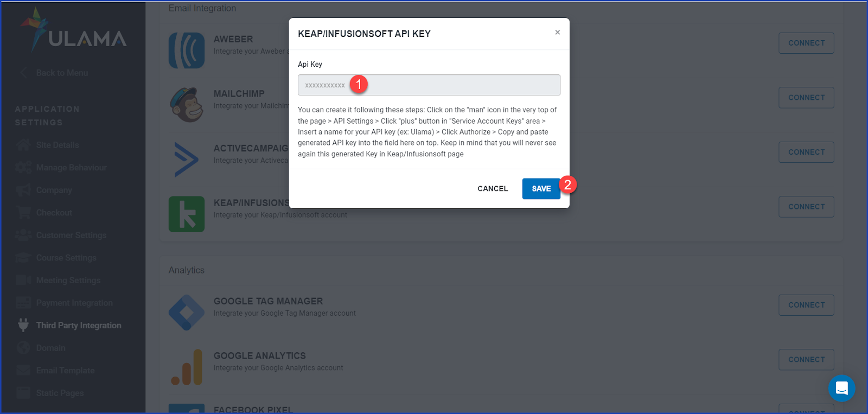The image size is (868, 414).
Task: Go Back to Menu
Action: coord(62,73)
